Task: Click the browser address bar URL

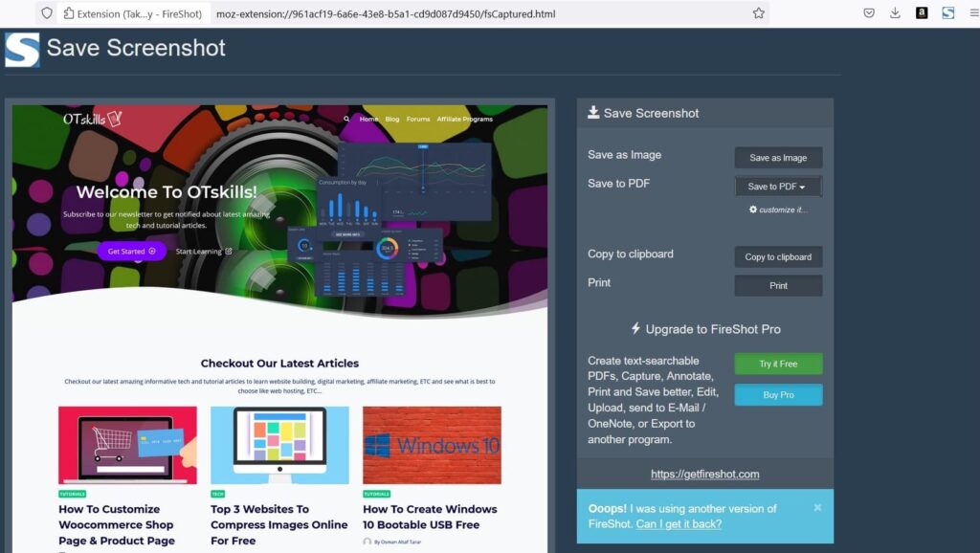Action: (386, 13)
